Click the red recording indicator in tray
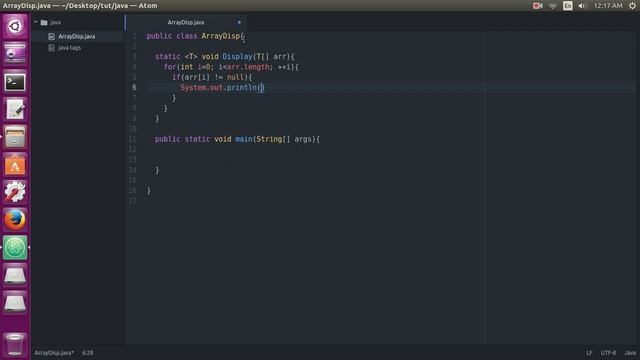Viewport: 640px width, 360px height. [538, 6]
